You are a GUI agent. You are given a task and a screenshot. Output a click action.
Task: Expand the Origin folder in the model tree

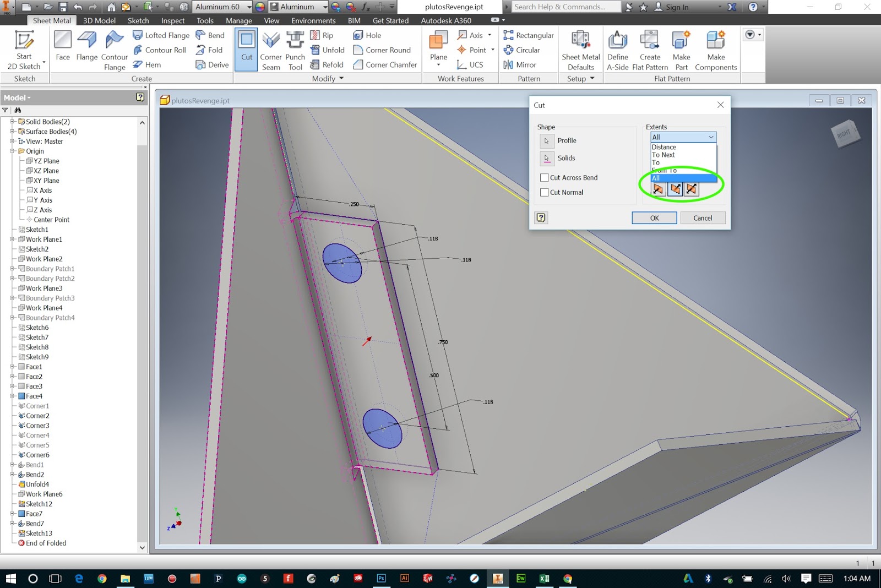click(x=12, y=151)
